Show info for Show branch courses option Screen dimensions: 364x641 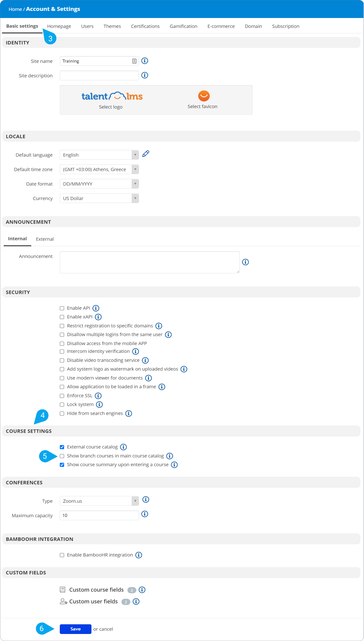[170, 456]
